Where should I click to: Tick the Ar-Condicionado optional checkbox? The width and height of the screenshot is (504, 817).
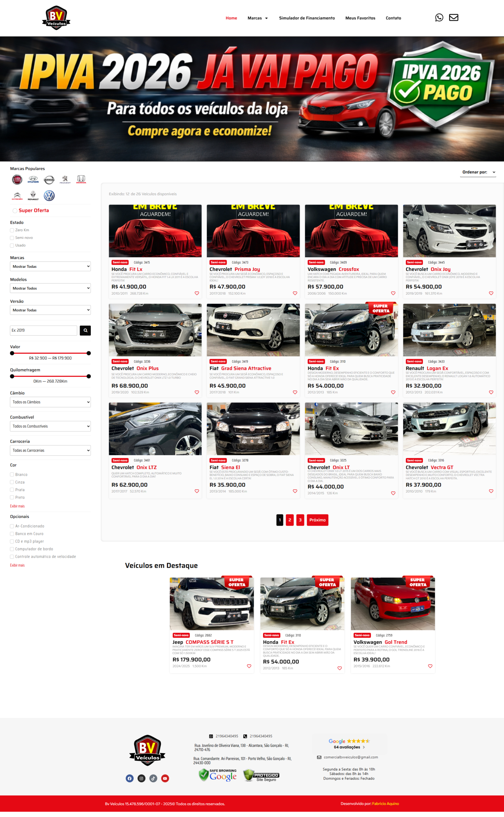tap(12, 526)
